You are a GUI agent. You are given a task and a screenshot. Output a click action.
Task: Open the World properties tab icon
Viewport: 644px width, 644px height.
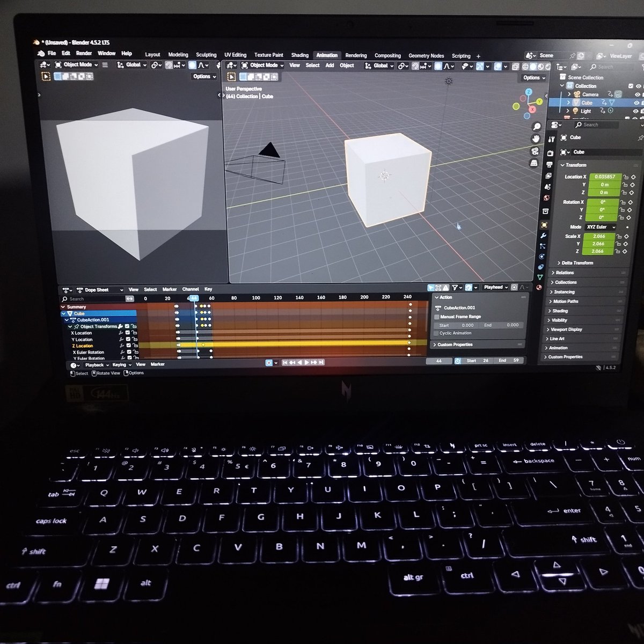click(546, 198)
